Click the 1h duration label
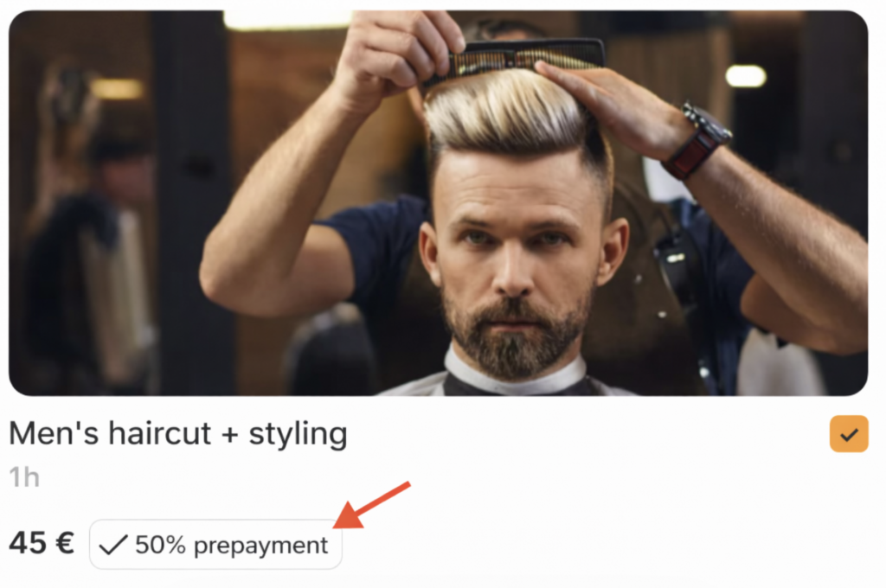Screen dimensions: 886x588 tap(24, 477)
